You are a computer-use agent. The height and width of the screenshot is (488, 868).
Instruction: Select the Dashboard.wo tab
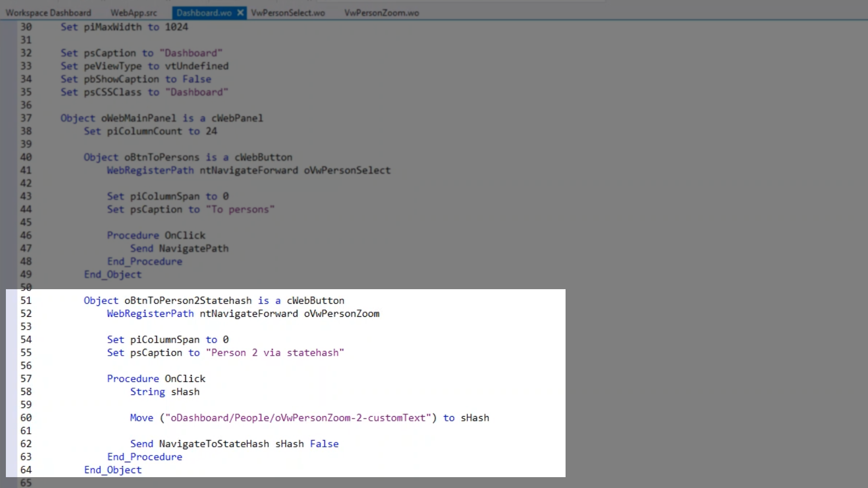coord(204,13)
